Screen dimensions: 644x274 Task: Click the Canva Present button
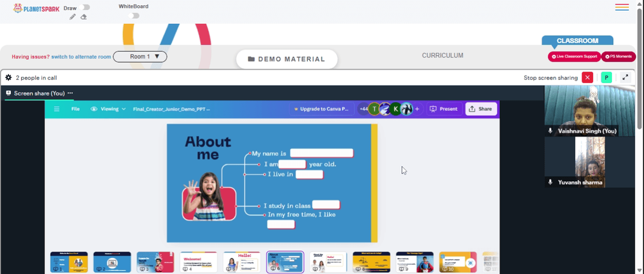[x=443, y=109]
